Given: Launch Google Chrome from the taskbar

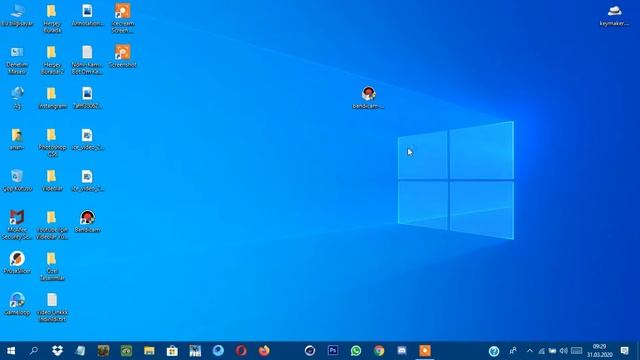Looking at the screenshot, I should click(379, 351).
